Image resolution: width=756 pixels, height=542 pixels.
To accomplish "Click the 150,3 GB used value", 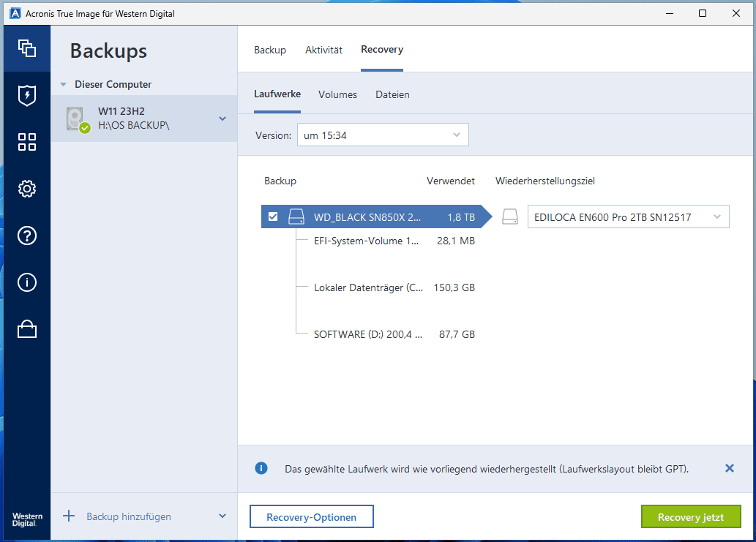I will tap(454, 287).
